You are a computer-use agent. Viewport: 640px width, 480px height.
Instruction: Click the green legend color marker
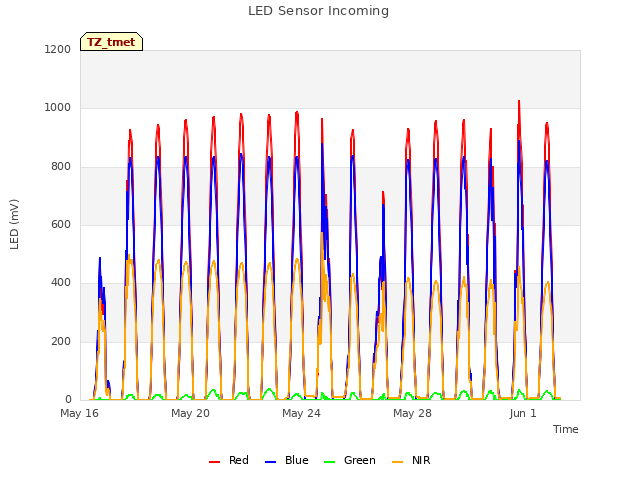pyautogui.click(x=329, y=462)
